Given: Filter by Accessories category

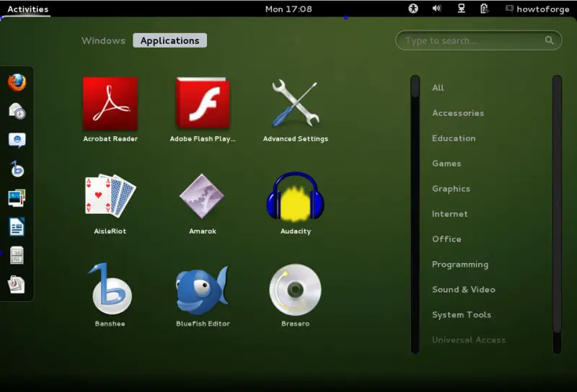Looking at the screenshot, I should (x=458, y=113).
